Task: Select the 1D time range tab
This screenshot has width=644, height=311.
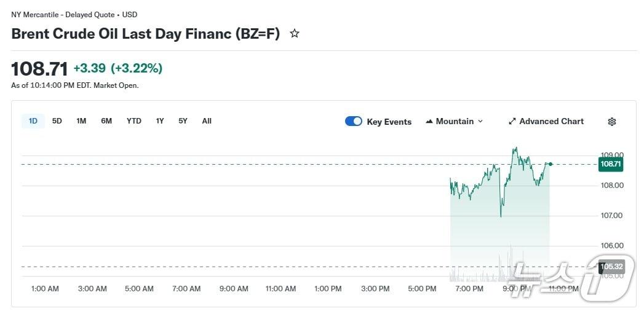Action: (33, 121)
